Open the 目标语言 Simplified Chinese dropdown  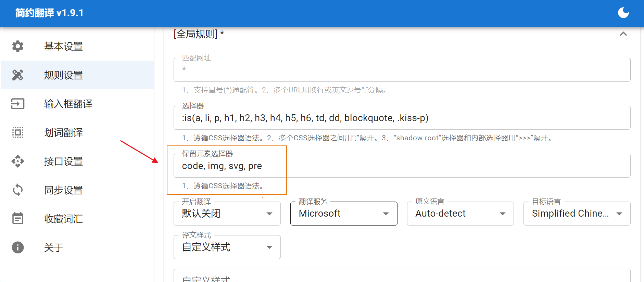[x=577, y=214]
